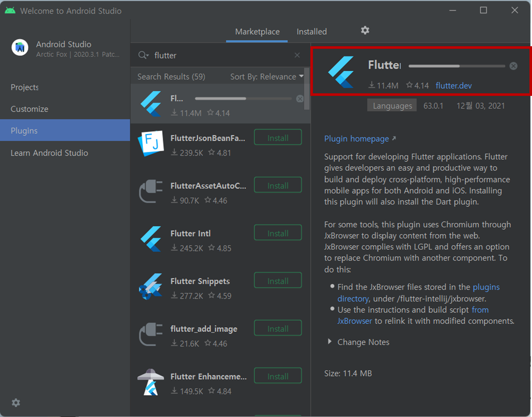Click the plugin search input field
This screenshot has width=532, height=417.
(221, 55)
